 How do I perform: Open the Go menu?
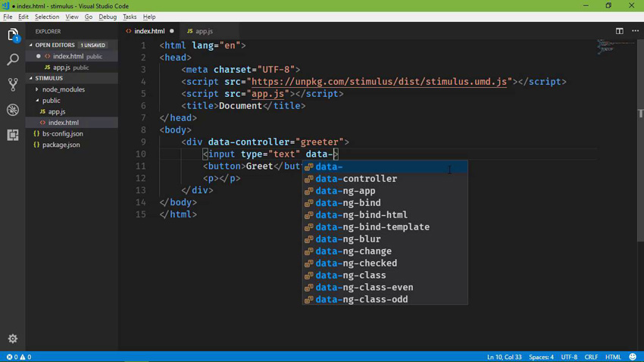(89, 17)
